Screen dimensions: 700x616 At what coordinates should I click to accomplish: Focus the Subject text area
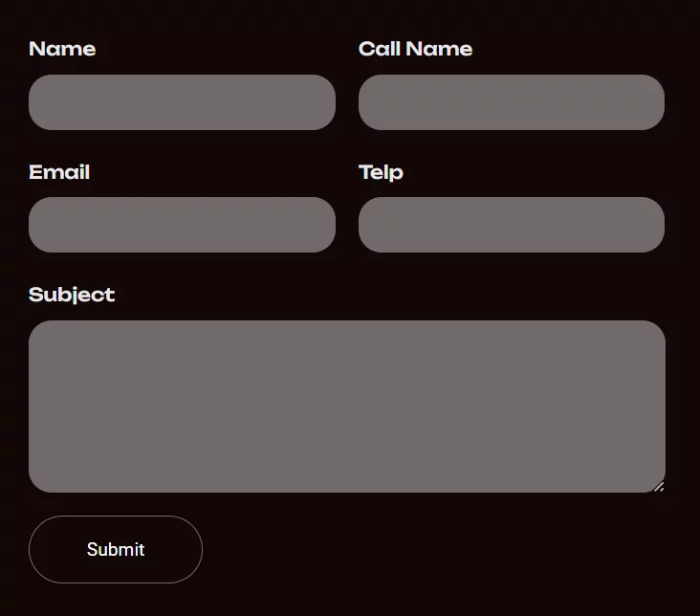(x=346, y=407)
